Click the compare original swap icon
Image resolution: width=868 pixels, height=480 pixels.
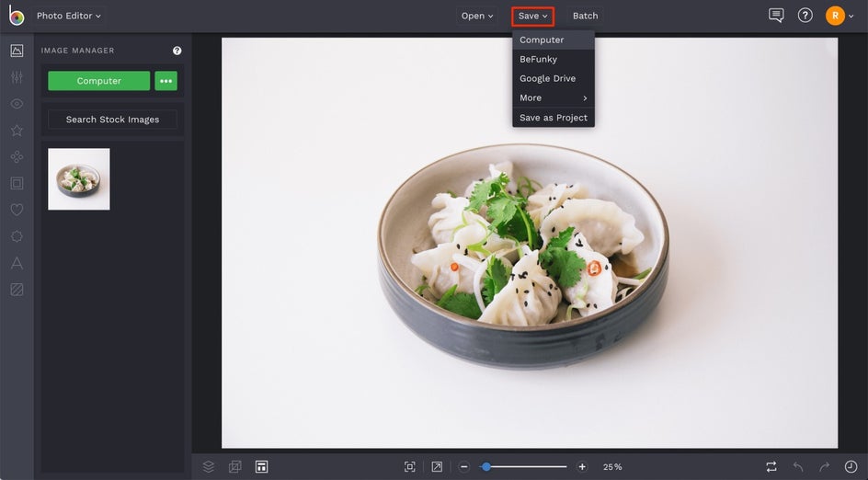pos(771,467)
